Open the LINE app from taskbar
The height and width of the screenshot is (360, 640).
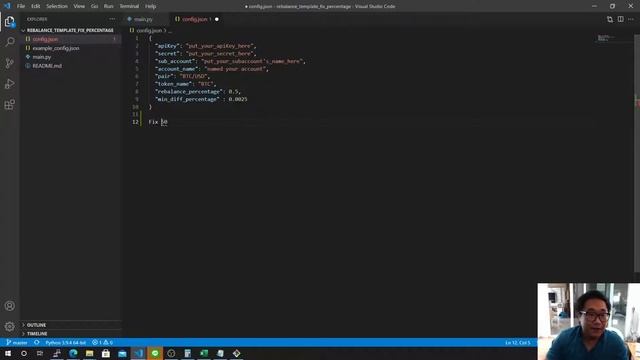coord(155,353)
